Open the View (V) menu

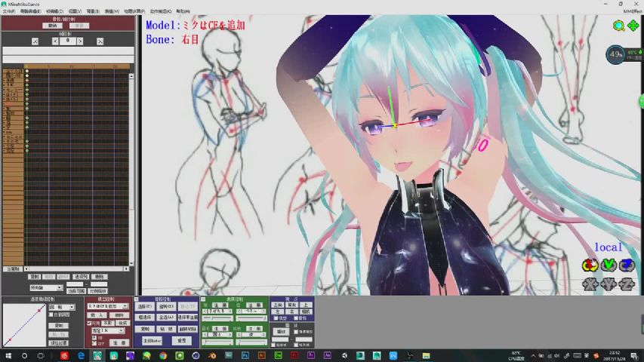[x=75, y=11]
